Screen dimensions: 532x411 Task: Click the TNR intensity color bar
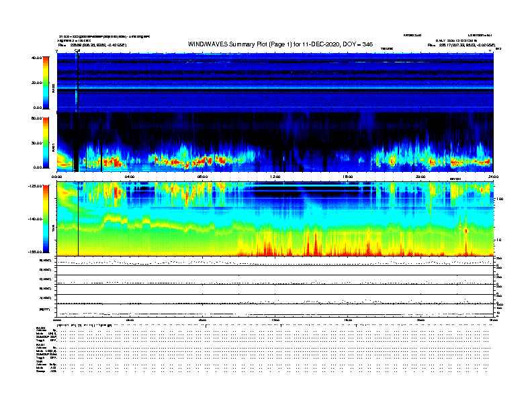[x=46, y=219]
